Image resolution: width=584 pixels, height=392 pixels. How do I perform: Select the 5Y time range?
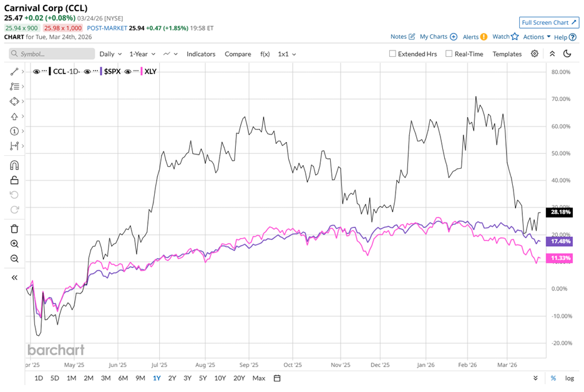point(203,378)
